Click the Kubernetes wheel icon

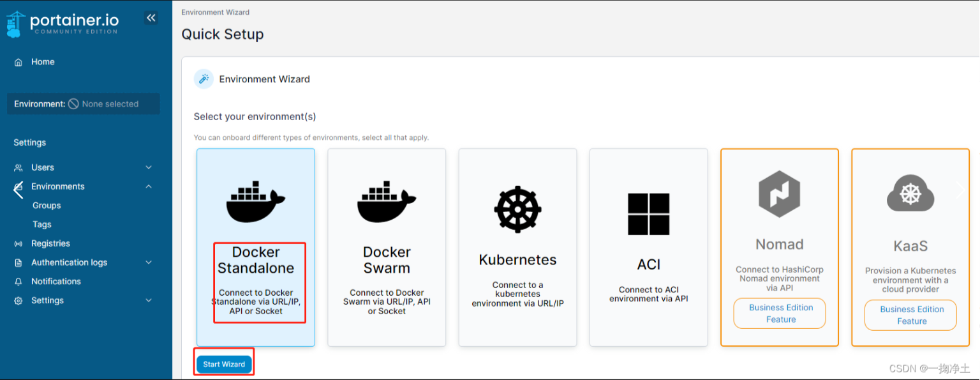pos(517,209)
